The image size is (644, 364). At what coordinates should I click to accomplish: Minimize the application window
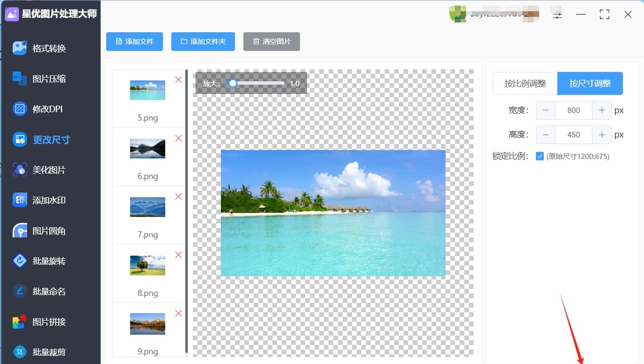coord(581,15)
